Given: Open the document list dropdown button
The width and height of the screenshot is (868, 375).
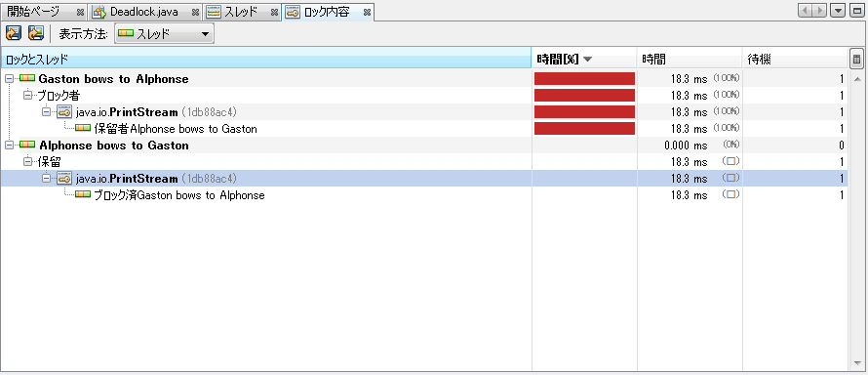Looking at the screenshot, I should (x=839, y=11).
